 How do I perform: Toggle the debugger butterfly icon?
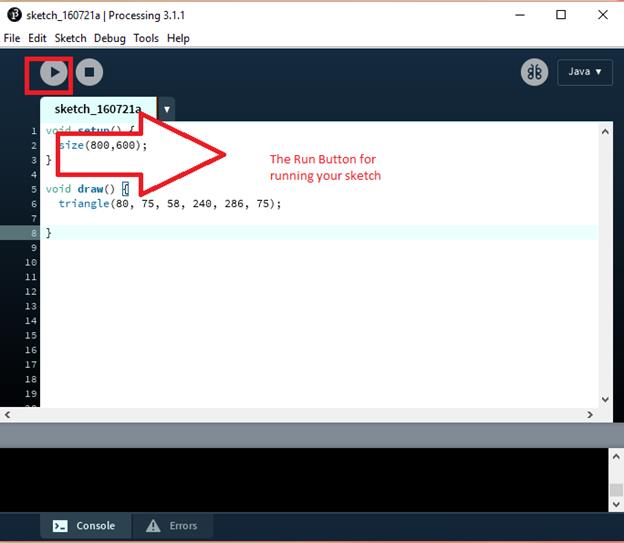click(x=534, y=72)
